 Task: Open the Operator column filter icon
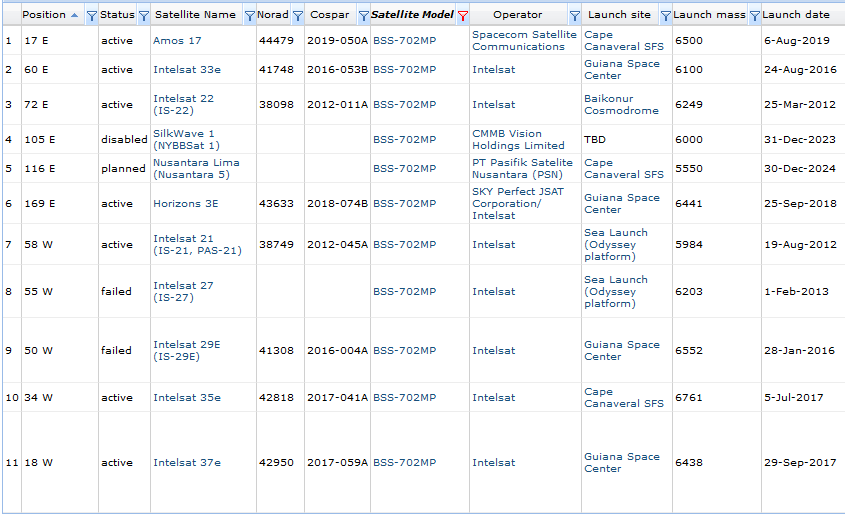(x=574, y=16)
